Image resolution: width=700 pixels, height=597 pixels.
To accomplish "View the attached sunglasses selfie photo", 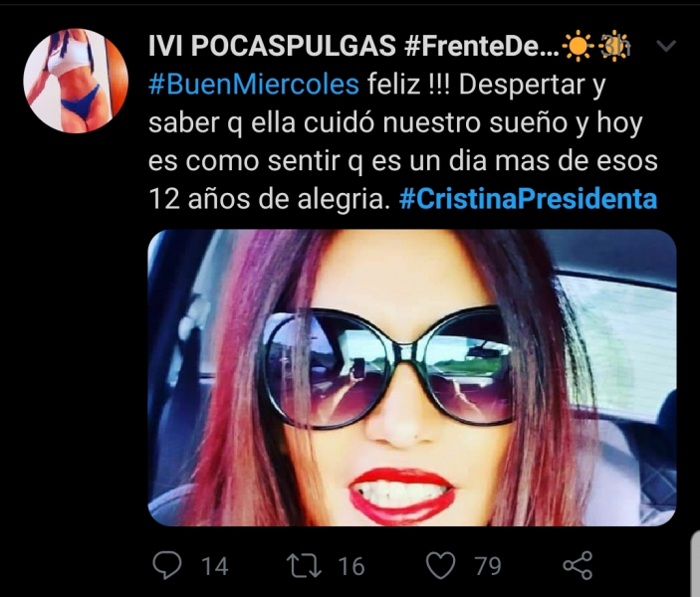I will (412, 377).
